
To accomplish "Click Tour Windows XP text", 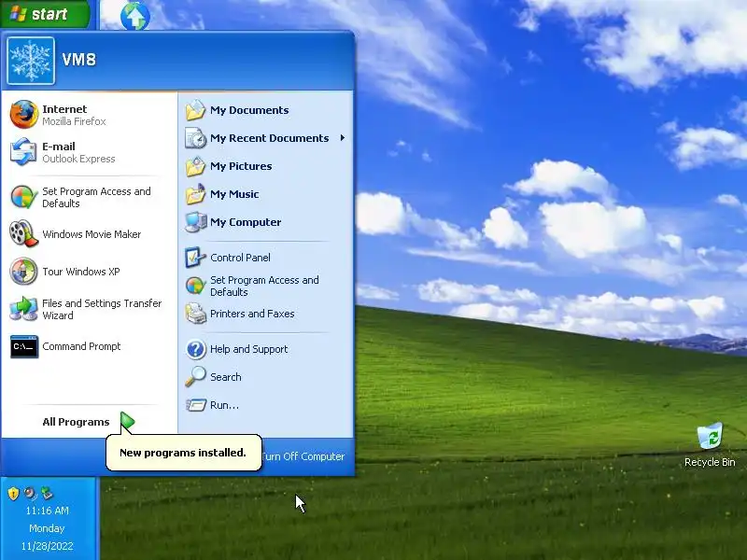I will click(x=81, y=272).
